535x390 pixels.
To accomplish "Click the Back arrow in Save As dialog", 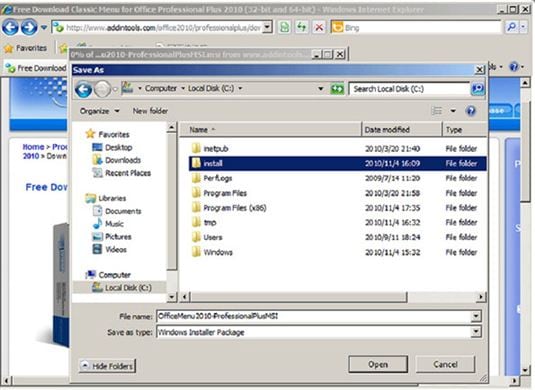I will tap(84, 89).
